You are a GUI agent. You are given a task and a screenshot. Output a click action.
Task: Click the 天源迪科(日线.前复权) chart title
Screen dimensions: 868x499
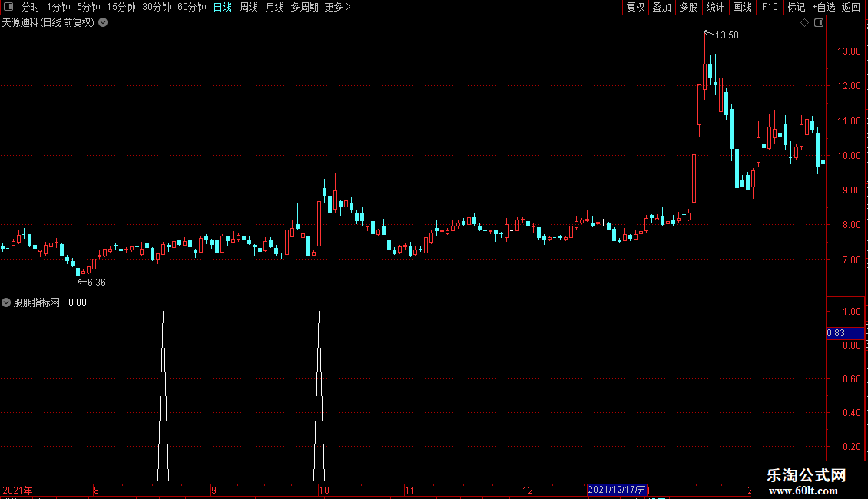point(48,23)
